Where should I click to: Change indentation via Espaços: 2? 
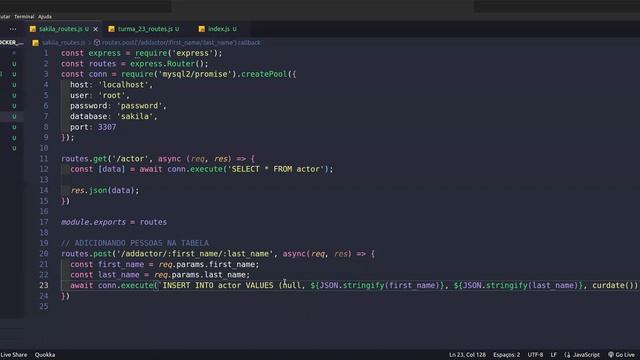click(507, 355)
